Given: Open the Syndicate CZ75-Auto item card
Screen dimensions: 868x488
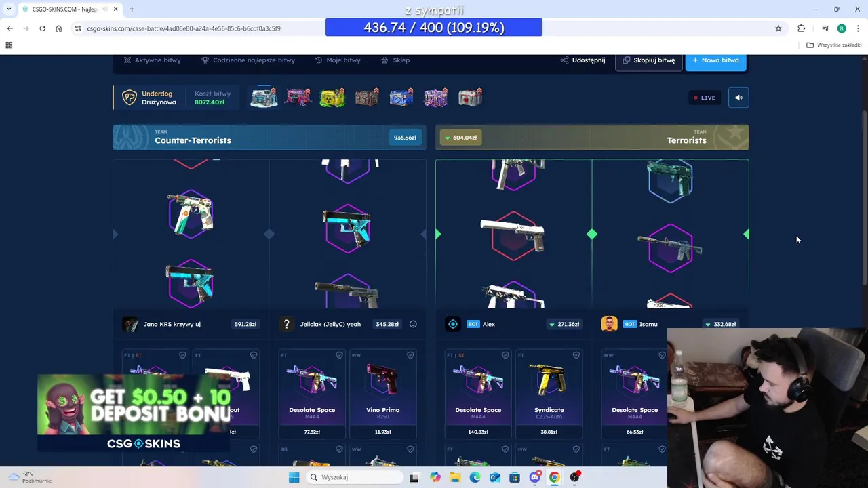Looking at the screenshot, I should click(x=549, y=393).
